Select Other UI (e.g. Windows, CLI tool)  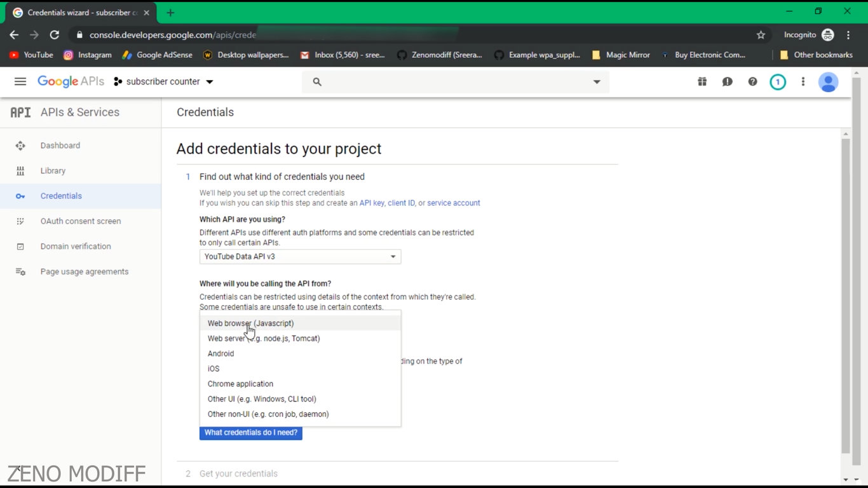300,399
